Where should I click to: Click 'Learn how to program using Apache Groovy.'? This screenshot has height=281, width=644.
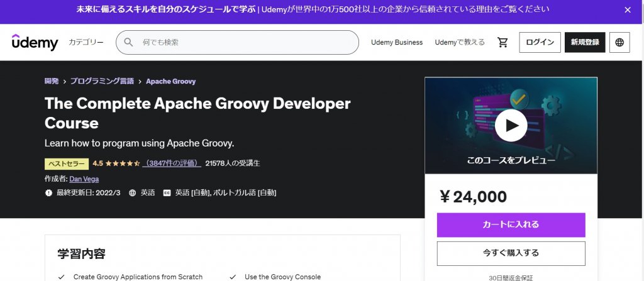139,143
